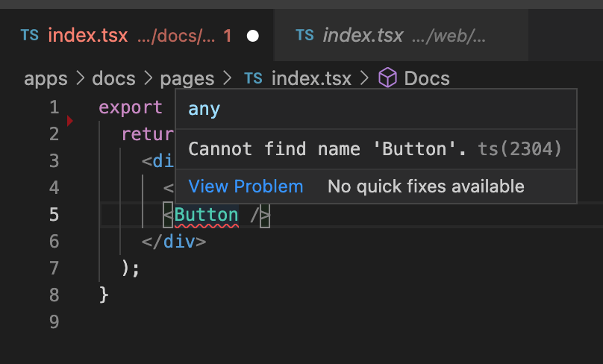Click line number 9 in gutter

click(54, 321)
